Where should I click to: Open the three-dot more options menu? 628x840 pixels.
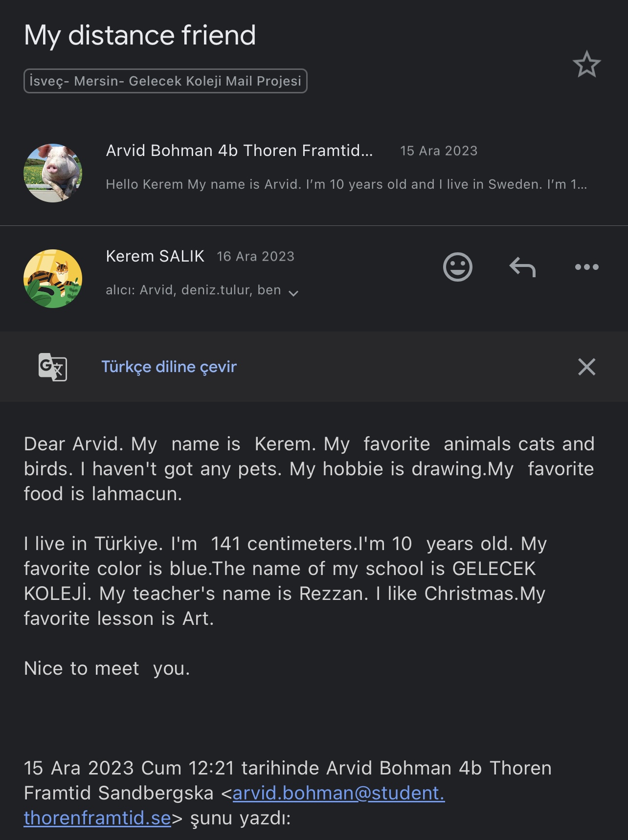point(586,267)
